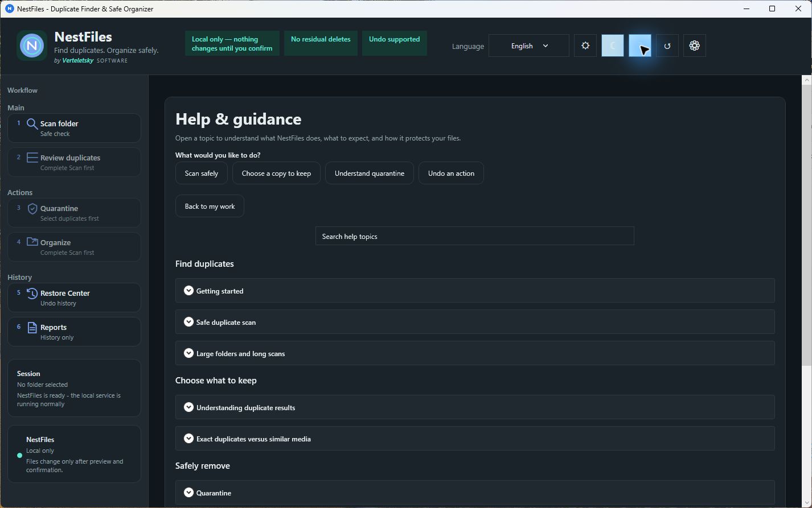Viewport: 812px width, 508px height.
Task: Click the 'Safely remove' section heading
Action: point(203,466)
